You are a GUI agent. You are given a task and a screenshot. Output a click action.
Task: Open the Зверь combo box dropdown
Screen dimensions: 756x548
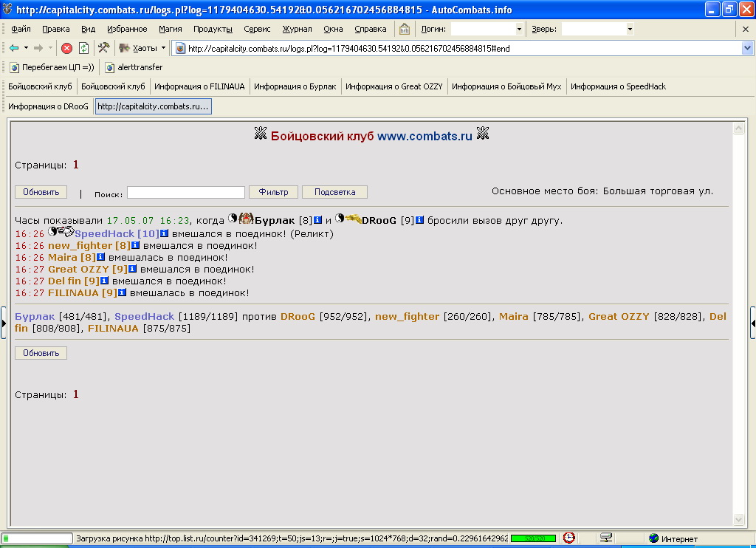pyautogui.click(x=630, y=29)
